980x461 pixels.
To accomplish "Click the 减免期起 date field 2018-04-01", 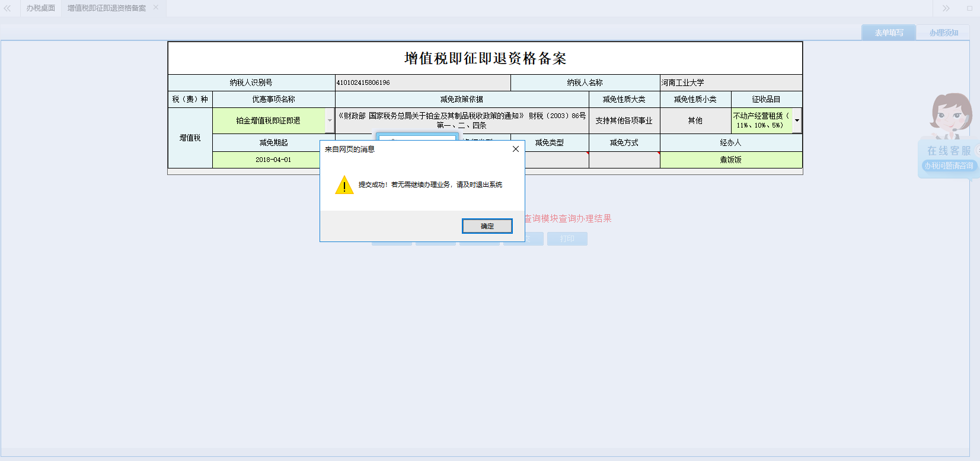I will [x=273, y=160].
